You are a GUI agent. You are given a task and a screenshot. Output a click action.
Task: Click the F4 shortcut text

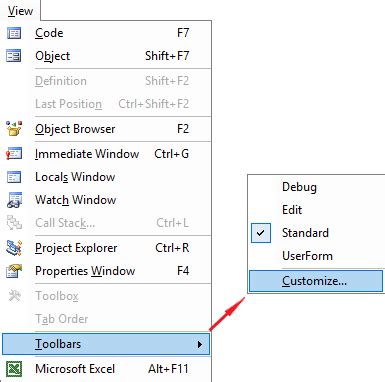click(x=183, y=271)
